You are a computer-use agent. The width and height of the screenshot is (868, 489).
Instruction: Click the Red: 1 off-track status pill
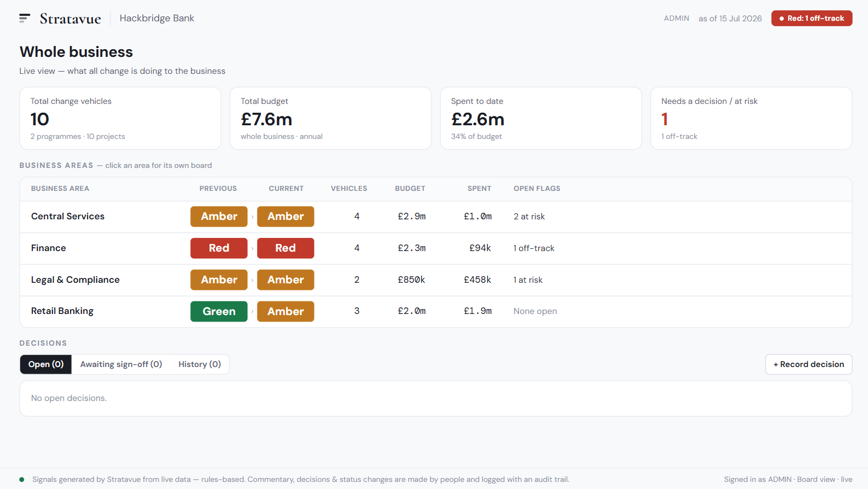812,18
